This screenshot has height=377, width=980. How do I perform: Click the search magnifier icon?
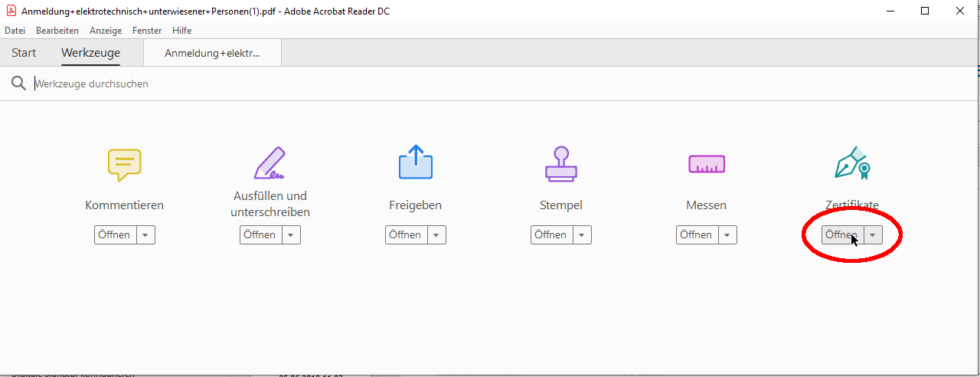click(x=18, y=84)
